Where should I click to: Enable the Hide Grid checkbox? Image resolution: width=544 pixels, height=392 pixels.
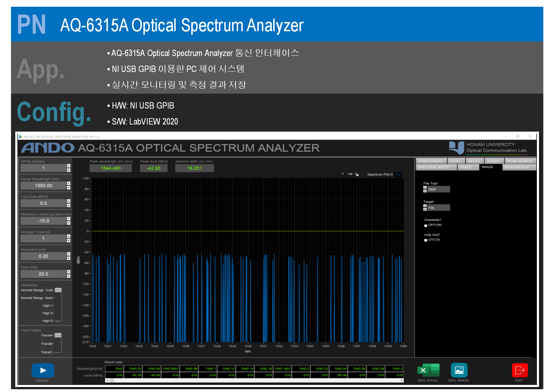(426, 240)
